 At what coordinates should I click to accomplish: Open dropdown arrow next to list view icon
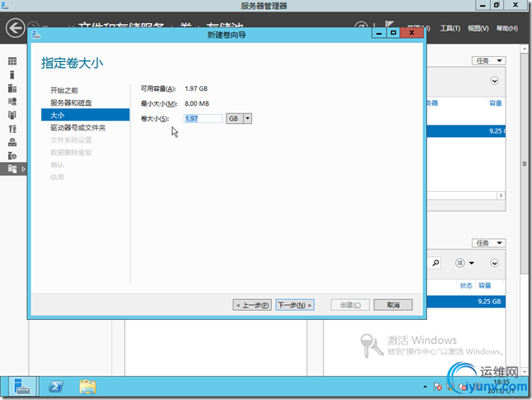point(472,263)
